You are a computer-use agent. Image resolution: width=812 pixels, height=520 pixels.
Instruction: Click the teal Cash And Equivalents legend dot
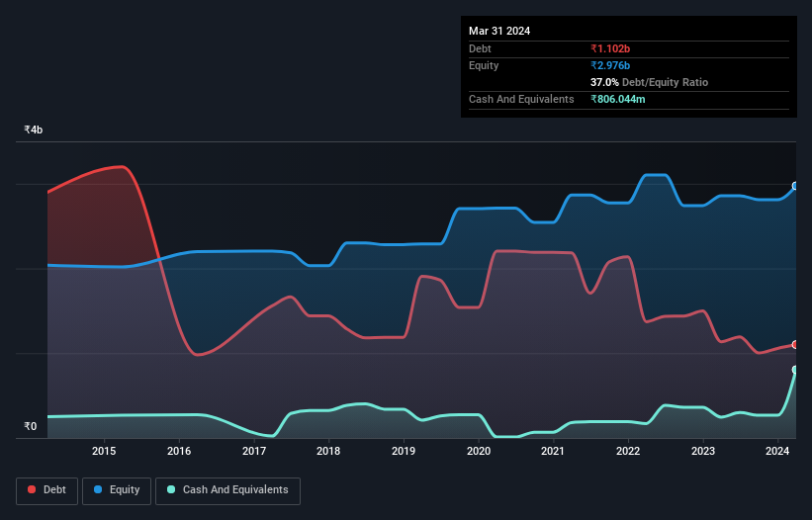[x=171, y=489]
